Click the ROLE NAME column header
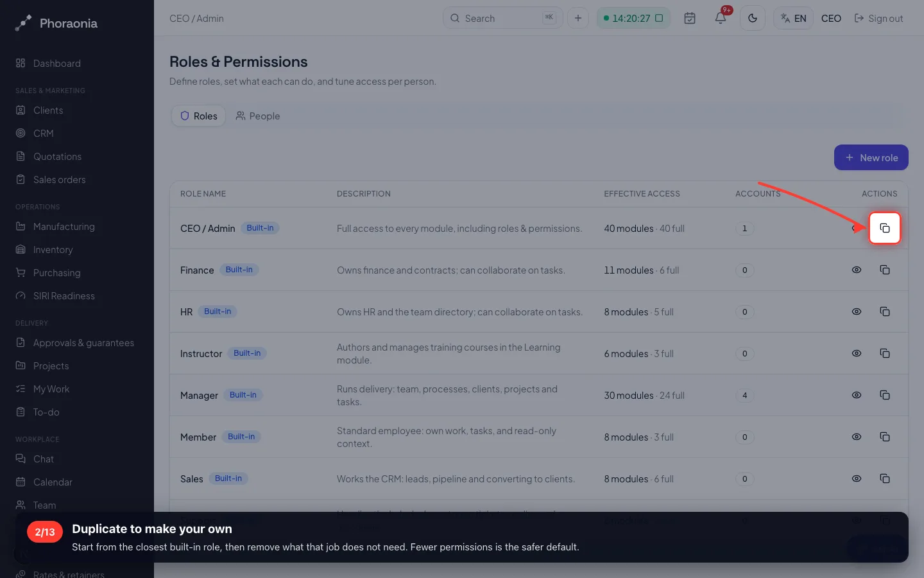 coord(203,193)
